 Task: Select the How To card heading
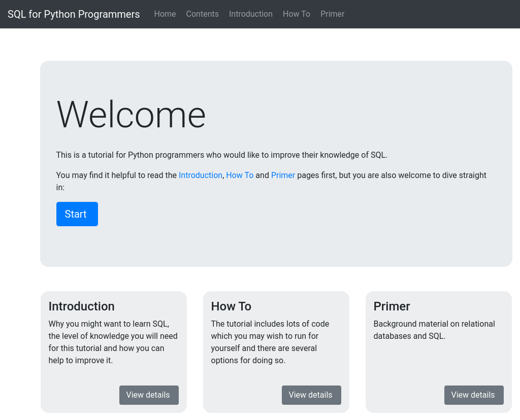(x=231, y=306)
